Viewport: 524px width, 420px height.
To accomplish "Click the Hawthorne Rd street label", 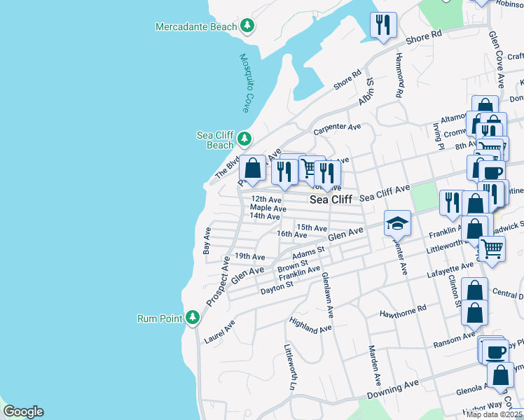I will coord(403,310).
